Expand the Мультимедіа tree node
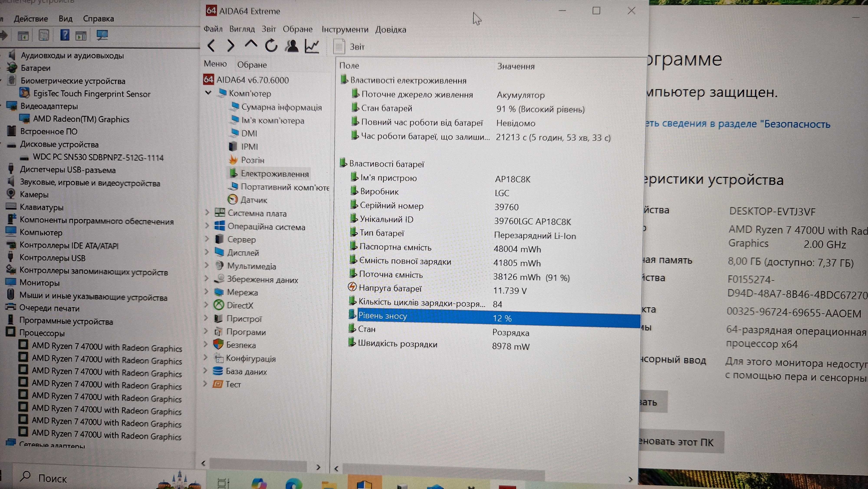 click(x=207, y=265)
